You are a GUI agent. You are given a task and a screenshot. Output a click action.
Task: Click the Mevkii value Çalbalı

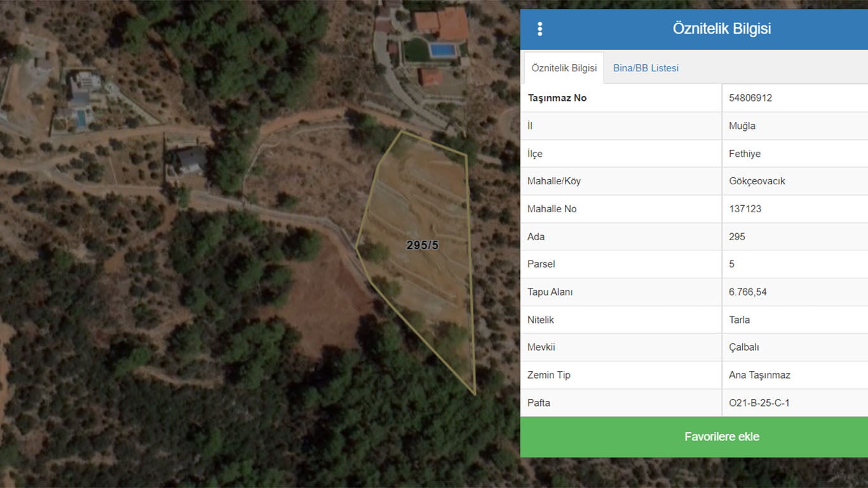coord(743,348)
